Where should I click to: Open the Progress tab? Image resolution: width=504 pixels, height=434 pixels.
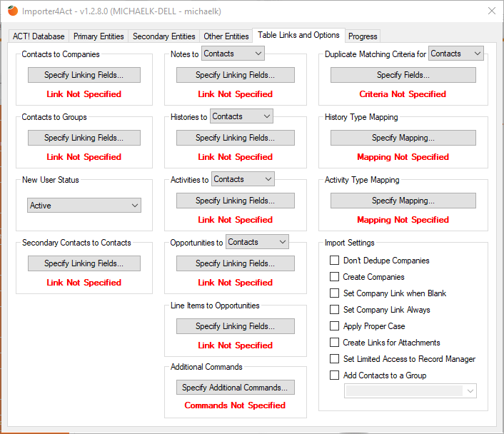tap(363, 36)
